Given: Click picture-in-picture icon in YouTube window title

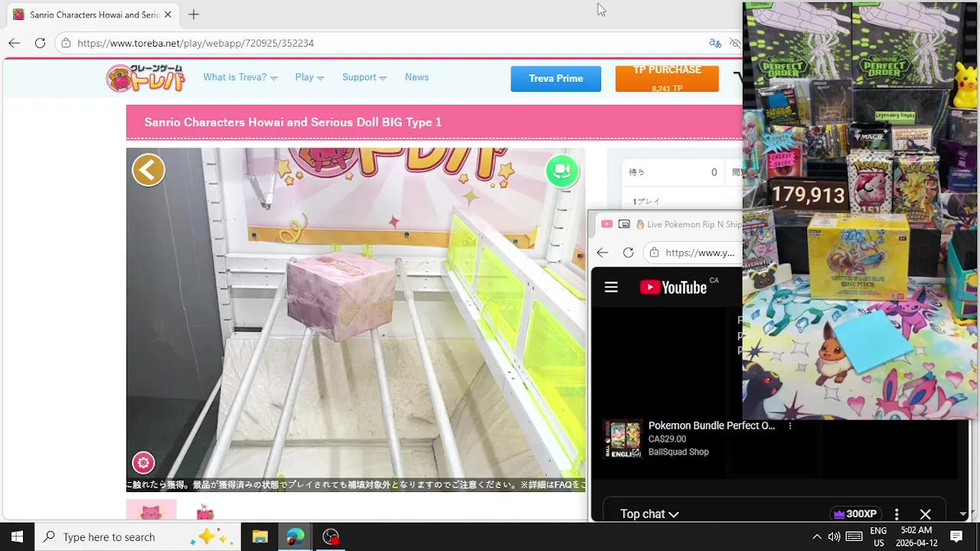Looking at the screenshot, I should pos(624,224).
